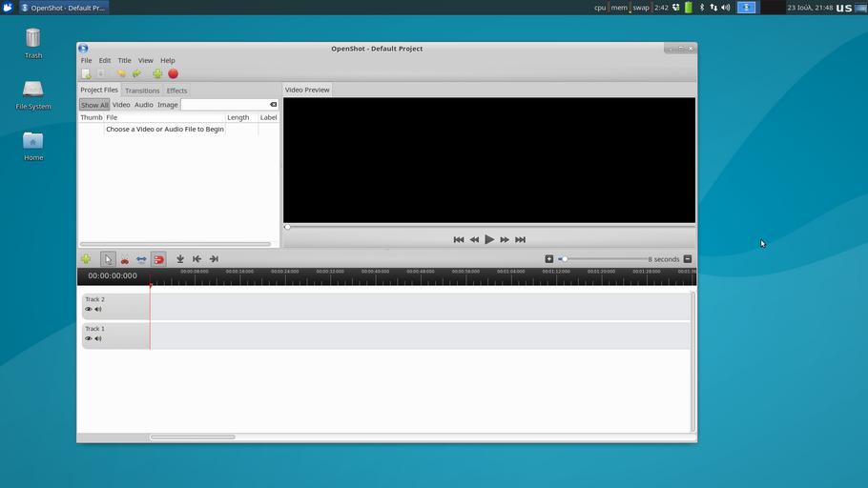This screenshot has height=488, width=868.
Task: Open the File menu
Action: 86,60
